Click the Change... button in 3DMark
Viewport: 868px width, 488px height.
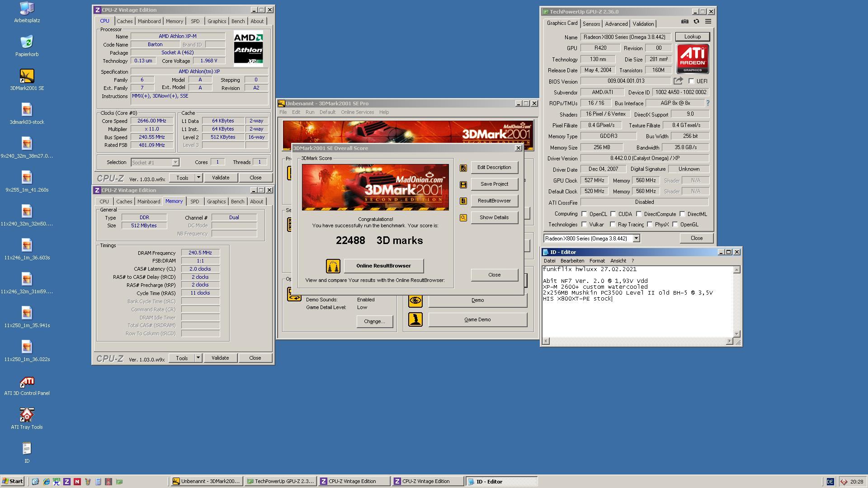(374, 321)
